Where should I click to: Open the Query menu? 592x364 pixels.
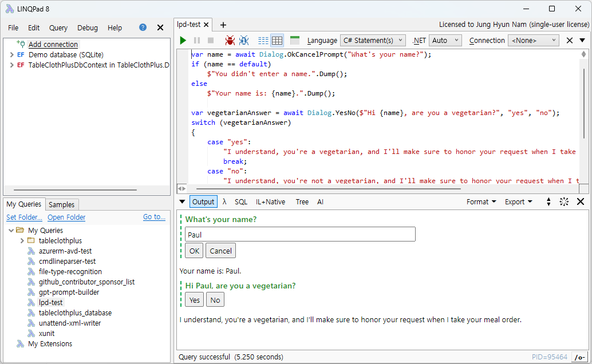tap(58, 27)
